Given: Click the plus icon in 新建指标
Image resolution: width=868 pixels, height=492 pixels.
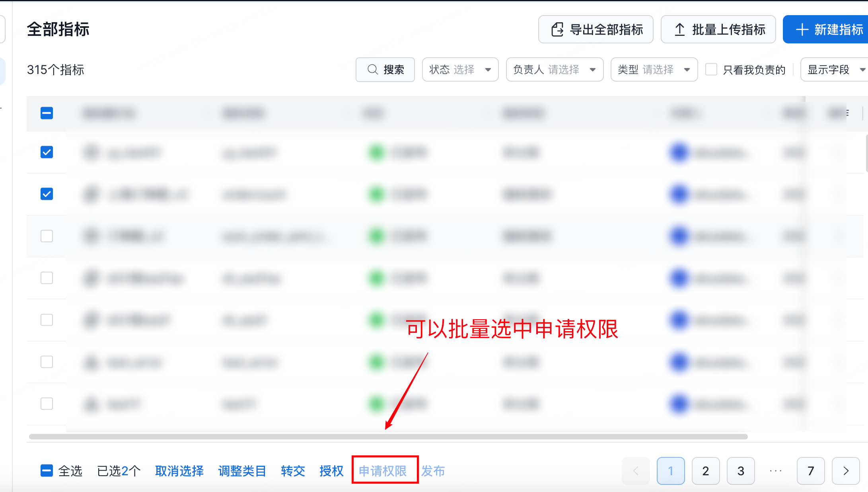Looking at the screenshot, I should [x=802, y=29].
